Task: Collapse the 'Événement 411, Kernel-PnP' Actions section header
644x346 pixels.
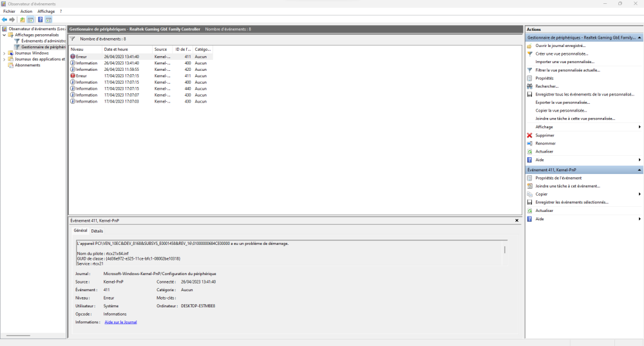Action: 639,169
